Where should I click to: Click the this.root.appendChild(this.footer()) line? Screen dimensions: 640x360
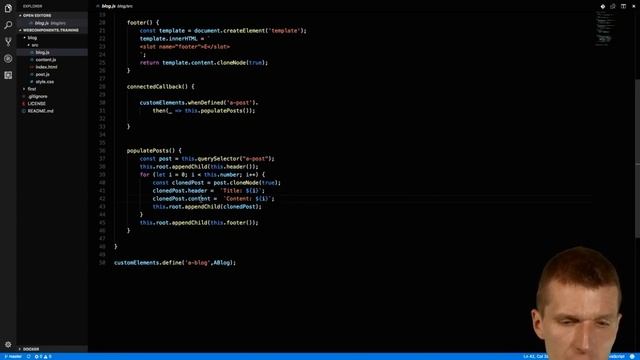(x=199, y=222)
